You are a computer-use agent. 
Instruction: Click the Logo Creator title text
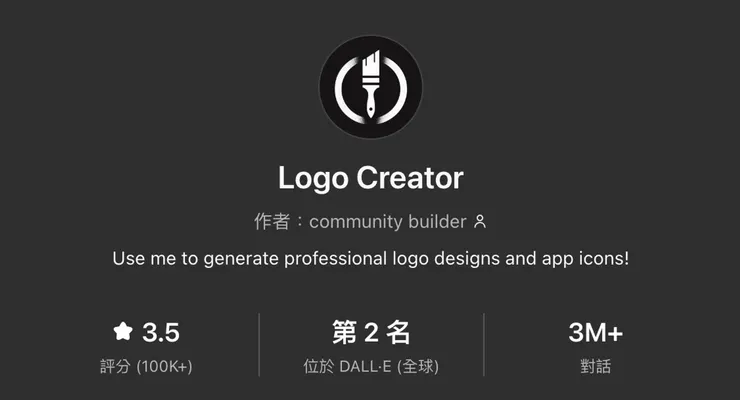(x=370, y=178)
